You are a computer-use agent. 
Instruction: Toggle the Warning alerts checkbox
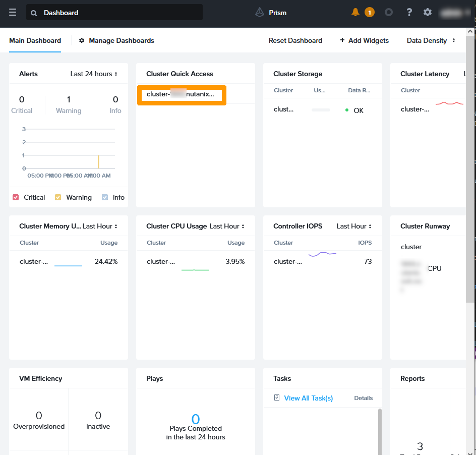(x=58, y=197)
